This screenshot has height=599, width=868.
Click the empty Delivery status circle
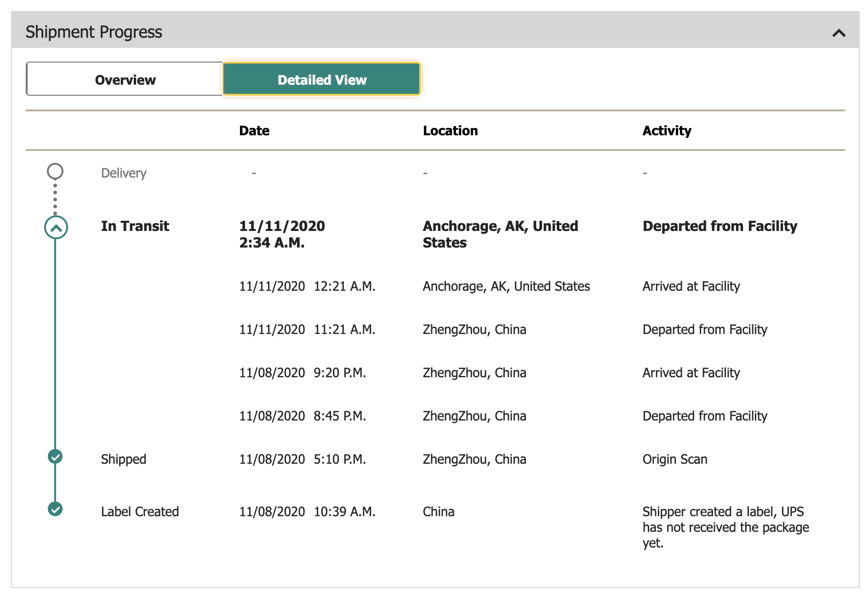[x=55, y=172]
